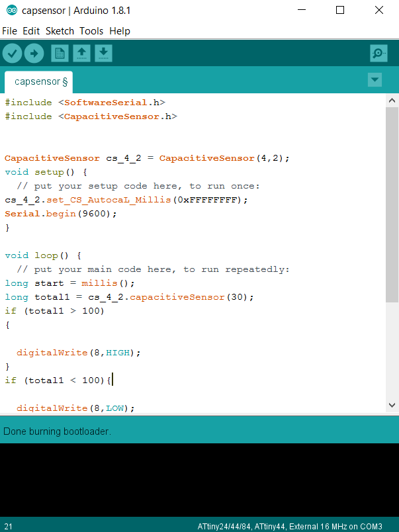This screenshot has width=399, height=532.
Task: Click the Arduino logo in title bar
Action: (x=12, y=10)
